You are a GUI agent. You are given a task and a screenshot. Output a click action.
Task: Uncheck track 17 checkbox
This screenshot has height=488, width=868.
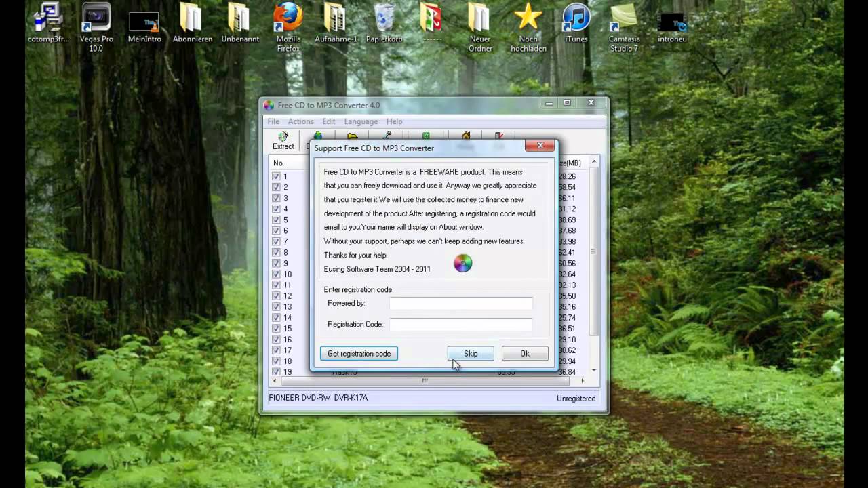(276, 350)
